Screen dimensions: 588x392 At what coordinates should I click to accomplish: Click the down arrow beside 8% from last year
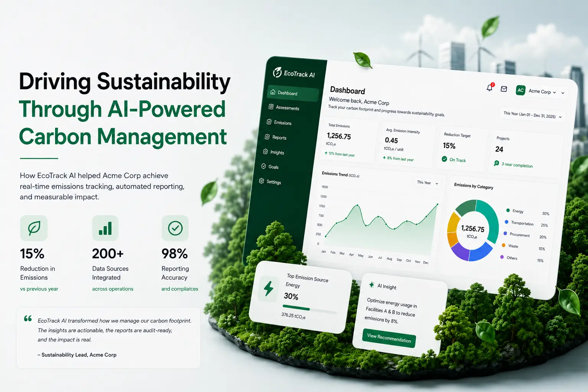coord(384,157)
